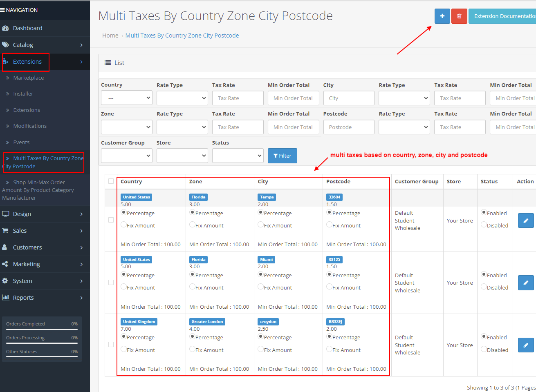Select Fix Amount for the United Kingdom country rate
This screenshot has height=392, width=536.
(x=123, y=350)
